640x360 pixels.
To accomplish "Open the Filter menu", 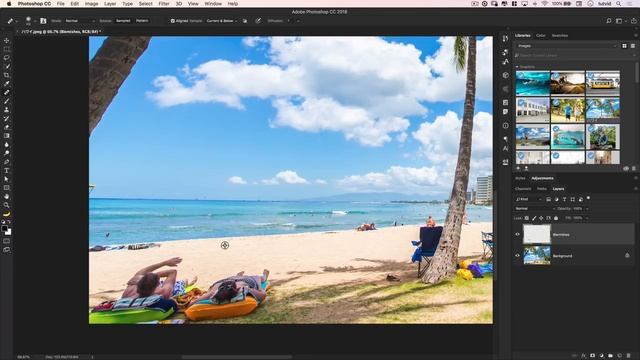I will [164, 4].
